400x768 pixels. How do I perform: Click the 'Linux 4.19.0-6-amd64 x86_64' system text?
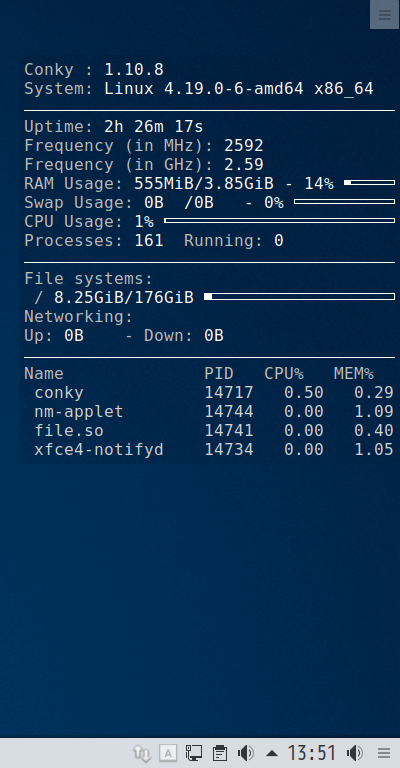(x=238, y=89)
